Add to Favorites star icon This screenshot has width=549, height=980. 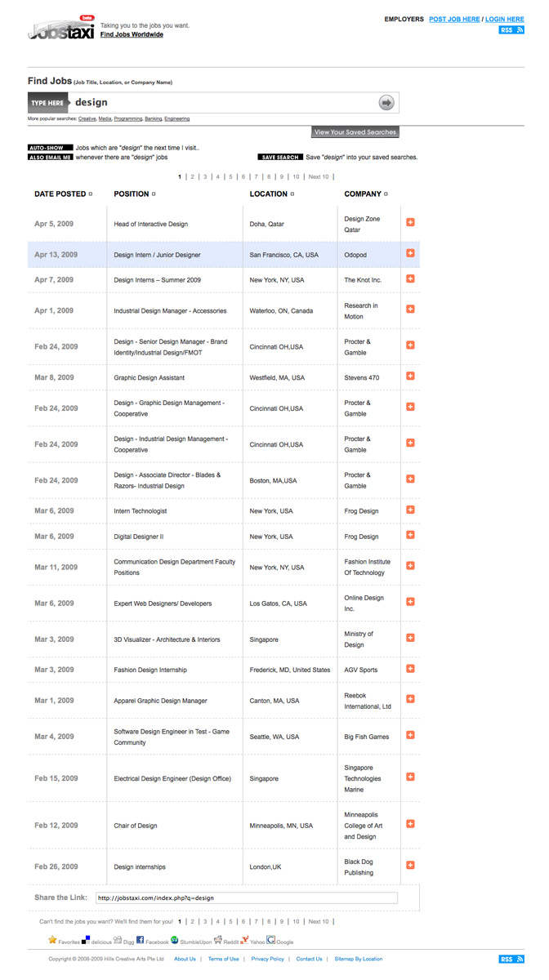click(x=52, y=940)
